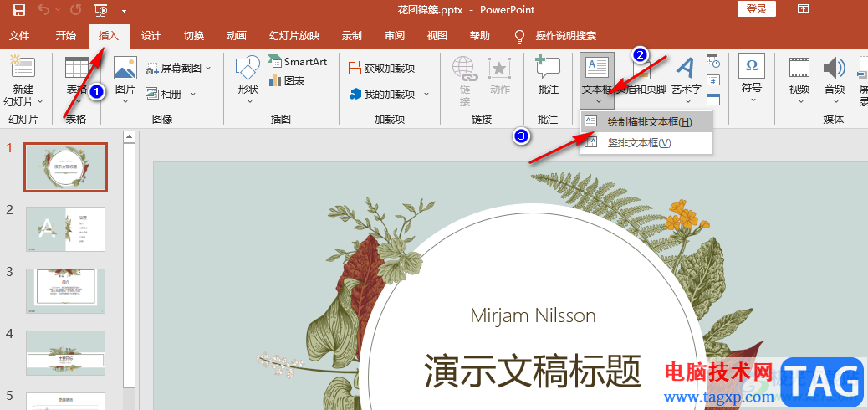Viewport: 868px width, 410px height.
Task: Click the 形状 shapes icon
Action: [248, 68]
